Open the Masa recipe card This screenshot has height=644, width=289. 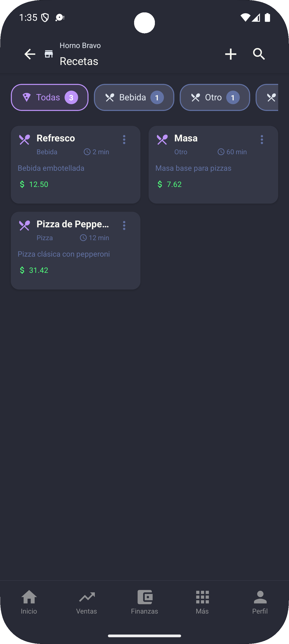[213, 172]
